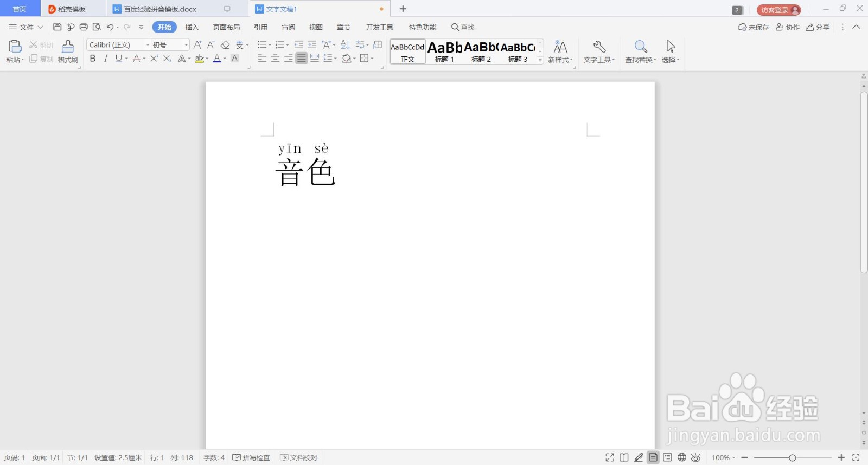Open the 视图 ribbon tab
The image size is (868, 465).
(x=316, y=27)
